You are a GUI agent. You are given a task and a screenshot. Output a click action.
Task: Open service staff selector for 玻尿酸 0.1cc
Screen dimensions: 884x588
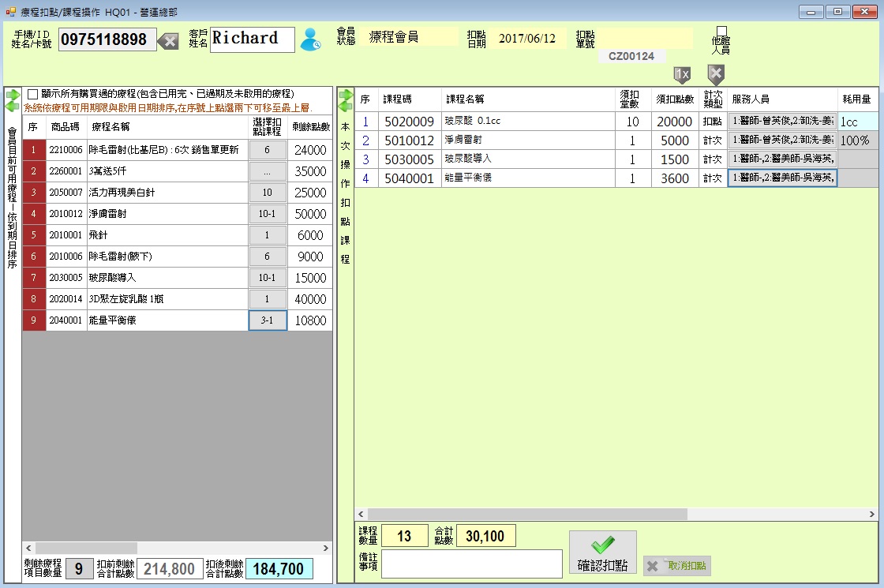tap(782, 122)
